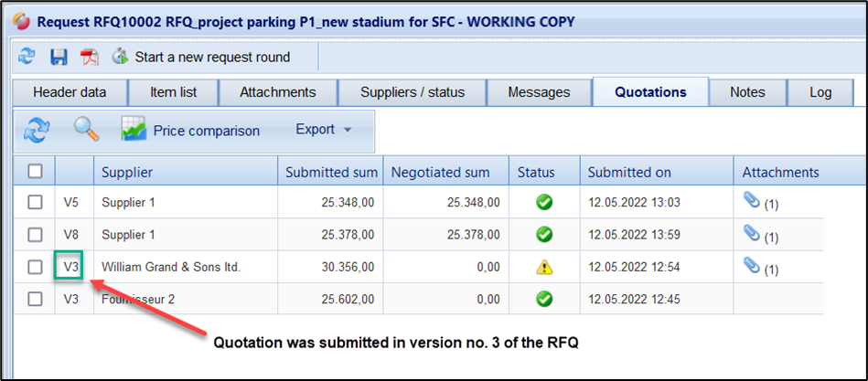Click the refresh icon in top toolbar
This screenshot has width=868, height=381.
27,57
